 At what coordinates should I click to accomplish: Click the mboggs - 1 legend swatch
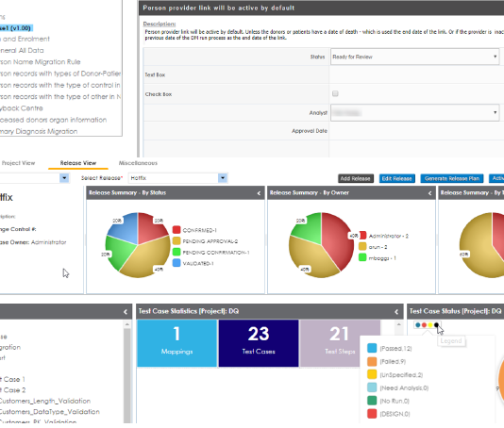362,257
